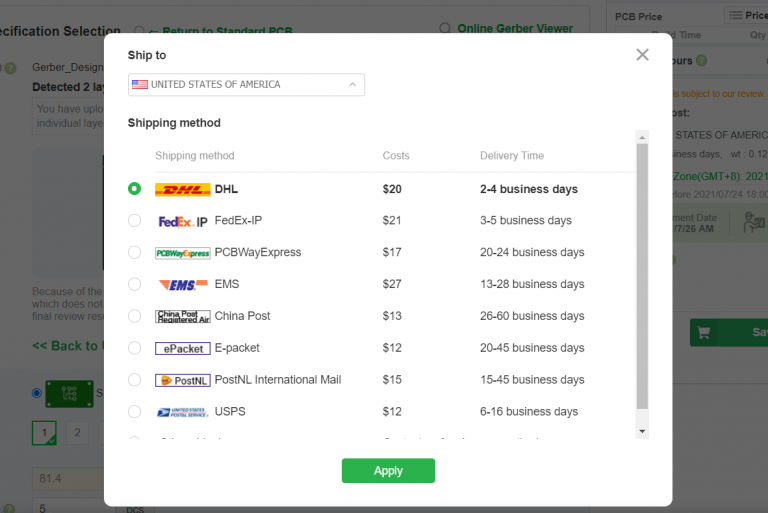The height and width of the screenshot is (513, 768).
Task: Apply the selected shipping method
Action: click(x=388, y=470)
